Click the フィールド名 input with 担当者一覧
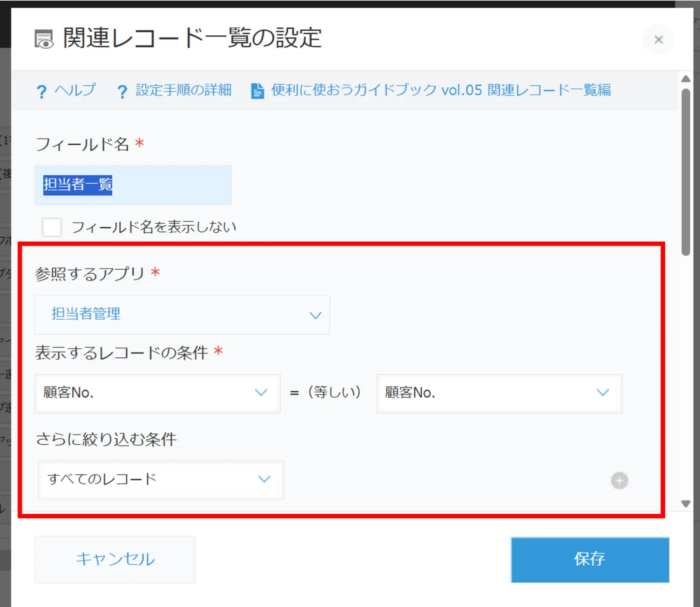The image size is (700, 607). click(133, 185)
